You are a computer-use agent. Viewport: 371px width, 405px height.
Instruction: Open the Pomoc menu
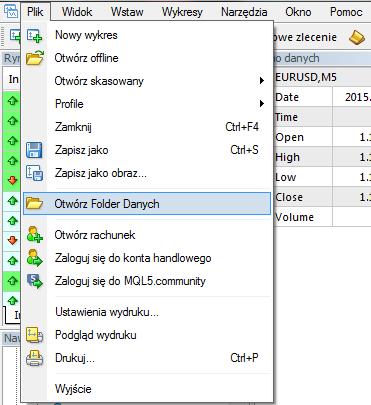pyautogui.click(x=346, y=12)
